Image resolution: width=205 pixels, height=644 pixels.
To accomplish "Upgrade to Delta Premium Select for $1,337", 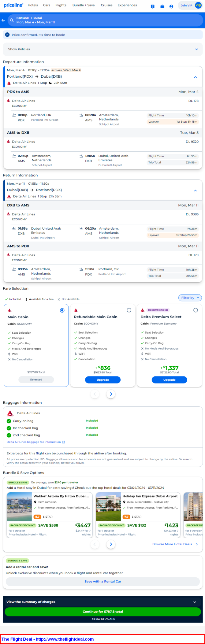I will [170, 380].
